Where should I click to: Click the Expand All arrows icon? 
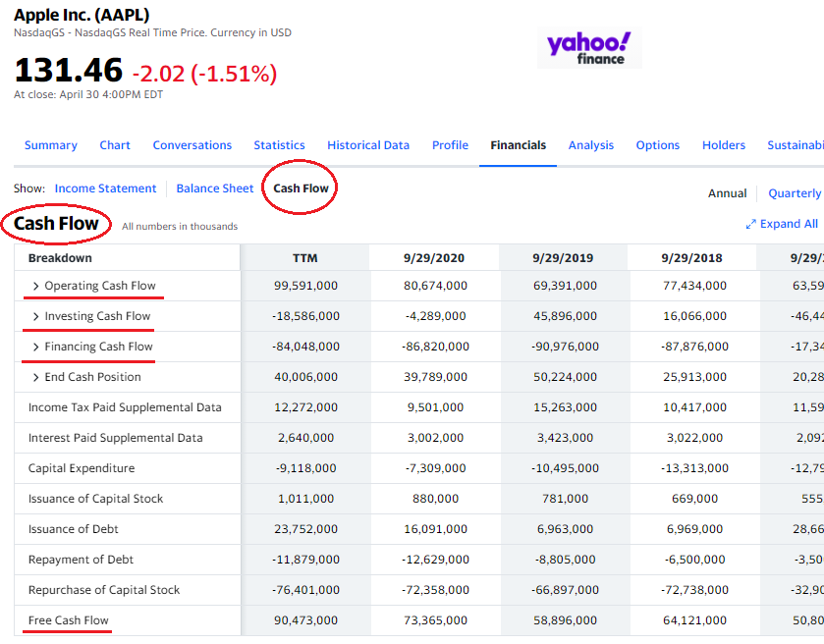(751, 225)
